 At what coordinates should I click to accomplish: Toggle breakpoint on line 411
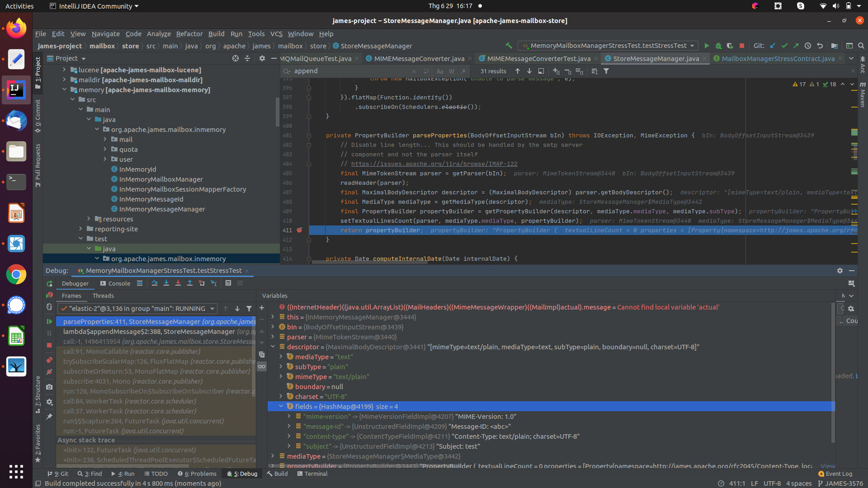point(299,230)
